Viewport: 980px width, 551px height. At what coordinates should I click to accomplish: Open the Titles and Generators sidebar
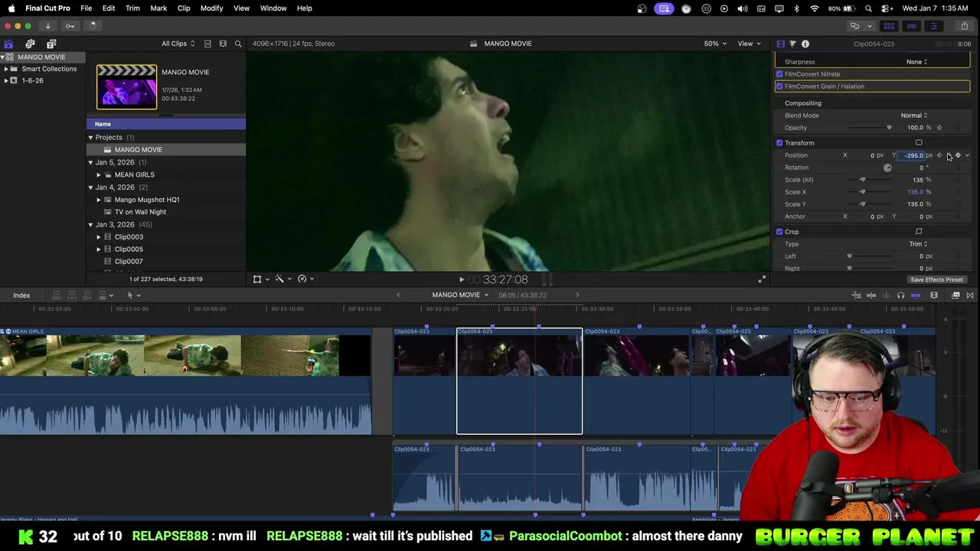point(51,44)
